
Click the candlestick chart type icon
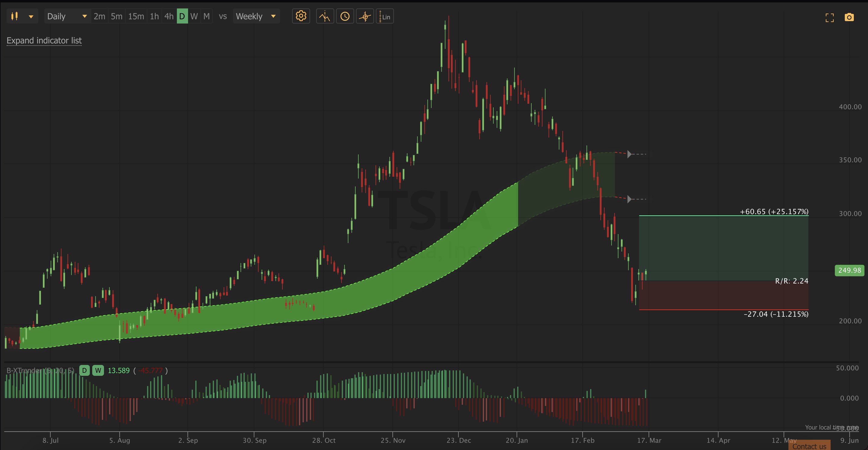coord(14,16)
